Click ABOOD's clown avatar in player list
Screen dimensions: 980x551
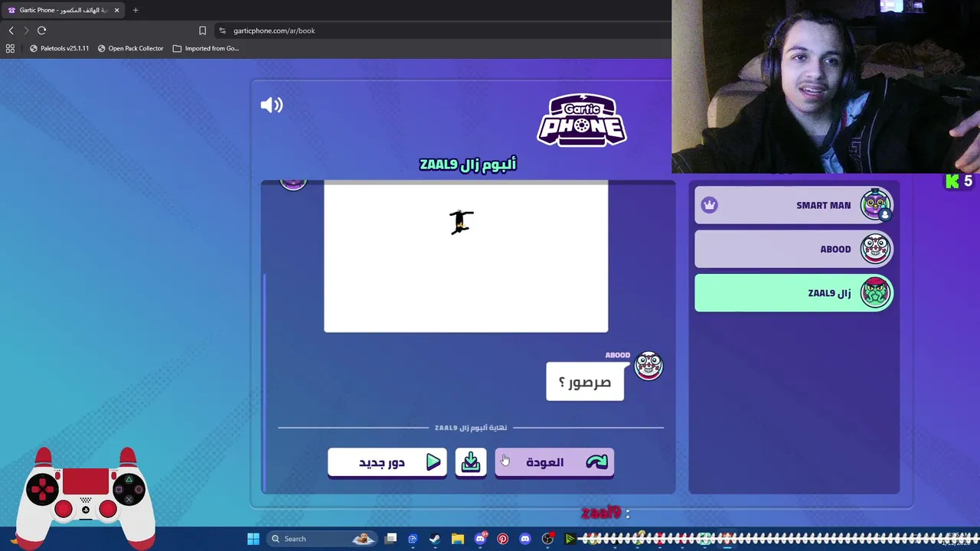[875, 249]
